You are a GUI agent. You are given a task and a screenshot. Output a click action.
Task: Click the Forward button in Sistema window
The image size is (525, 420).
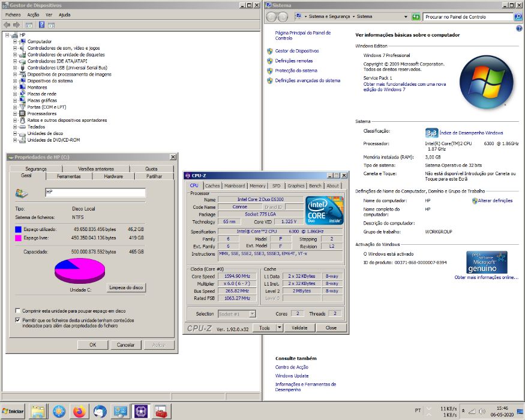pyautogui.click(x=283, y=17)
